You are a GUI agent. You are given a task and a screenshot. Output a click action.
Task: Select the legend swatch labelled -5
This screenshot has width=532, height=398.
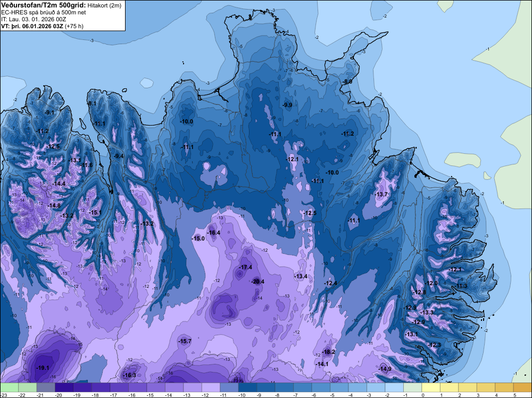pyautogui.click(x=339, y=387)
